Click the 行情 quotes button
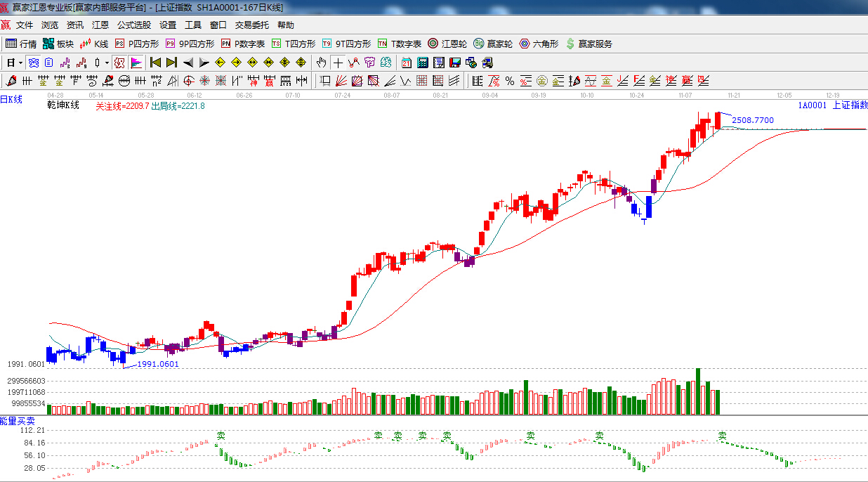 click(21, 44)
